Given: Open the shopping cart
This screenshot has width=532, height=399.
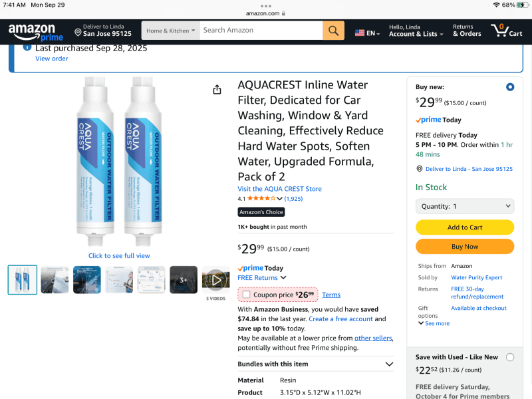Looking at the screenshot, I should pyautogui.click(x=507, y=31).
